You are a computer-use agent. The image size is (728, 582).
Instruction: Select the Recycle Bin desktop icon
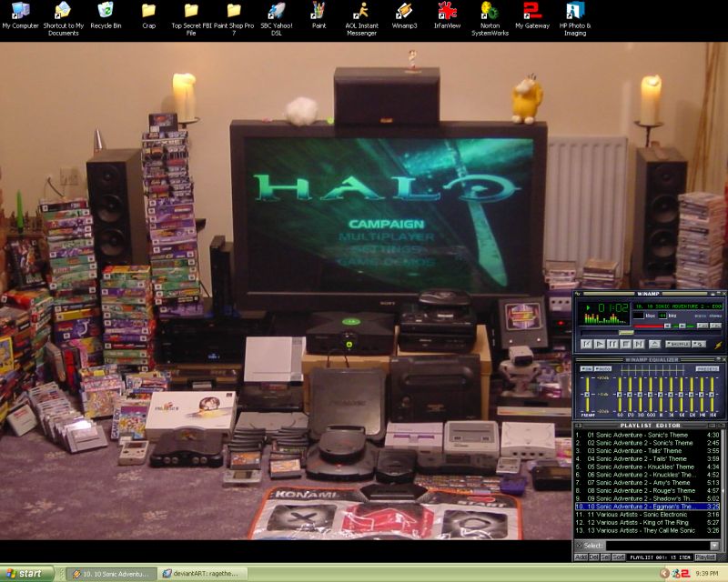pos(106,16)
